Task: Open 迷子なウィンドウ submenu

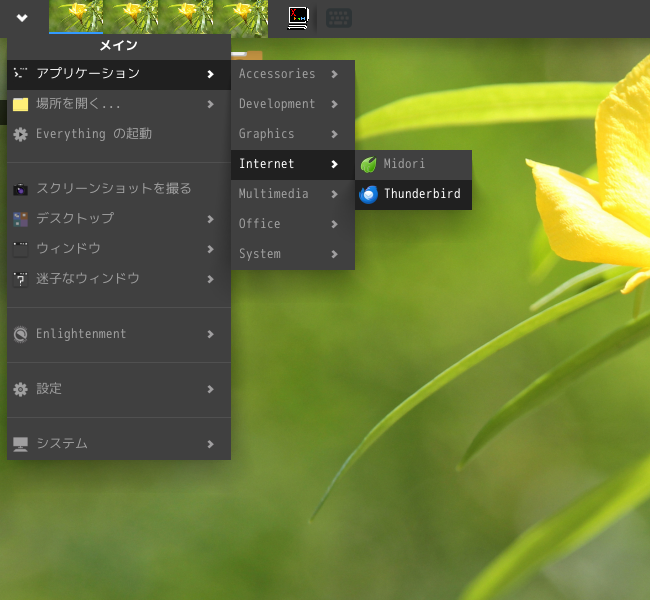Action: pyautogui.click(x=119, y=279)
